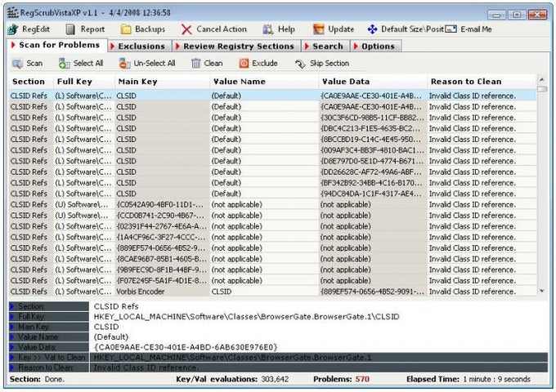This screenshot has height=392, width=556.
Task: Start a Scan with the Scan button
Action: [27, 64]
